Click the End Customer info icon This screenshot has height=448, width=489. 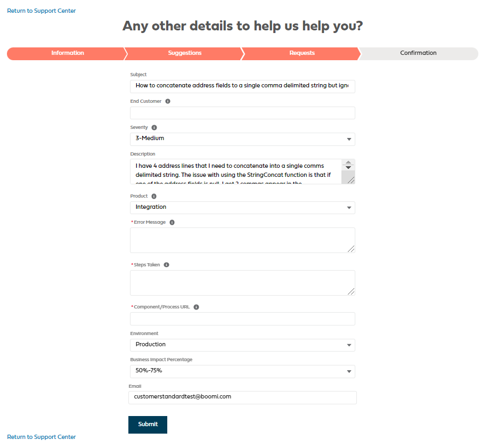pyautogui.click(x=168, y=101)
